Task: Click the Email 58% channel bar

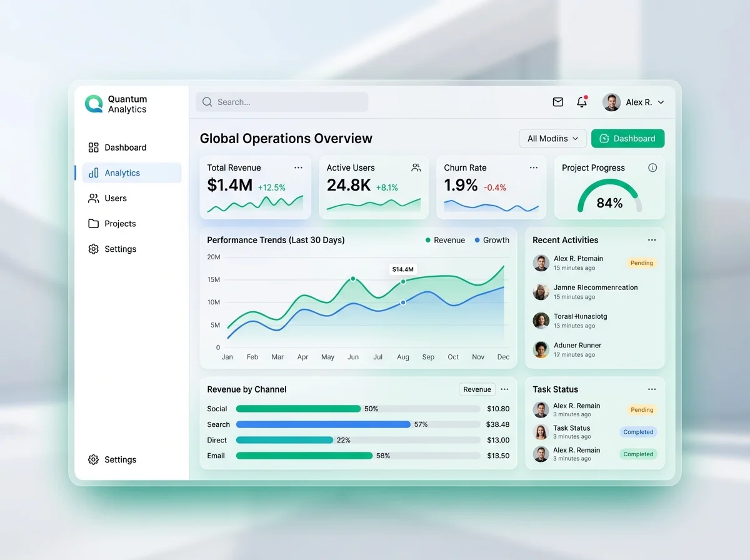Action: click(x=358, y=456)
